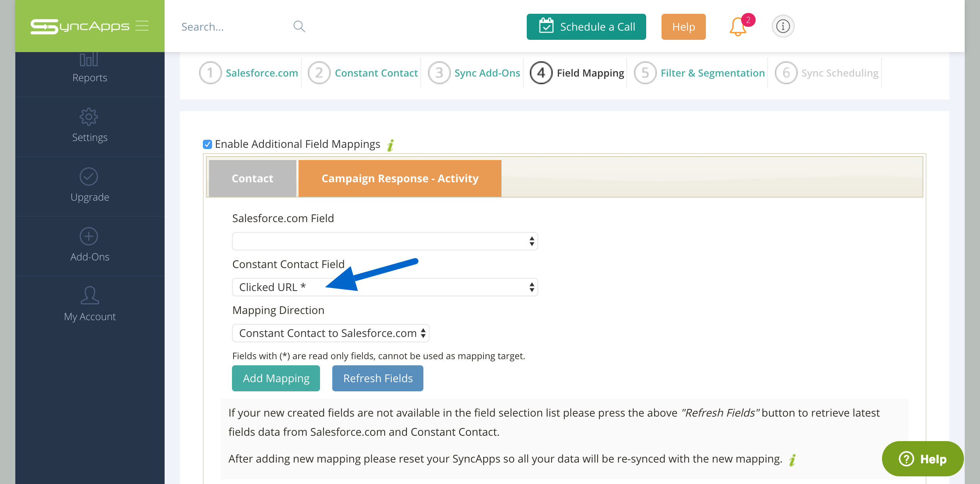Click the Schedule a Call button
Screen dimensions: 980x484
click(x=586, y=27)
